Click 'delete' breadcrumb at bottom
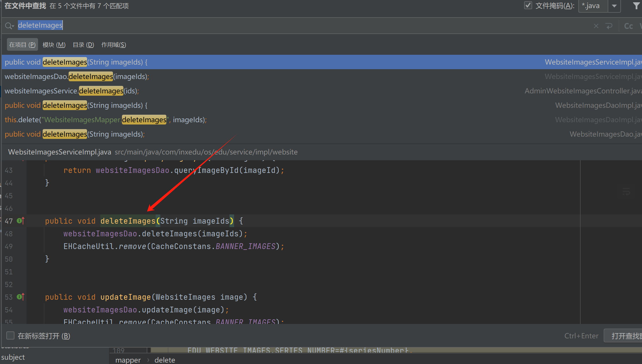Viewport: 642px width, 364px height. pos(165,360)
